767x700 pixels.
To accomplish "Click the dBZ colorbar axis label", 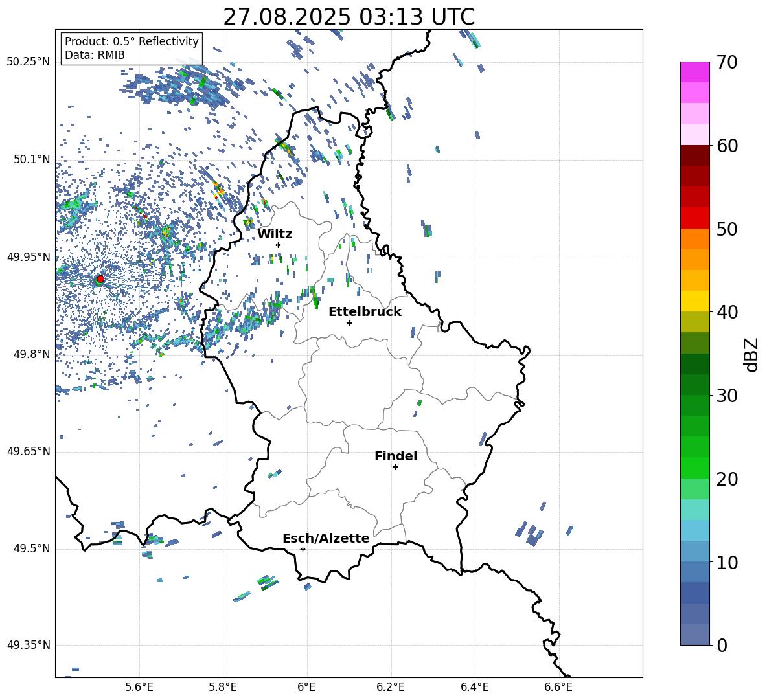I will [751, 354].
